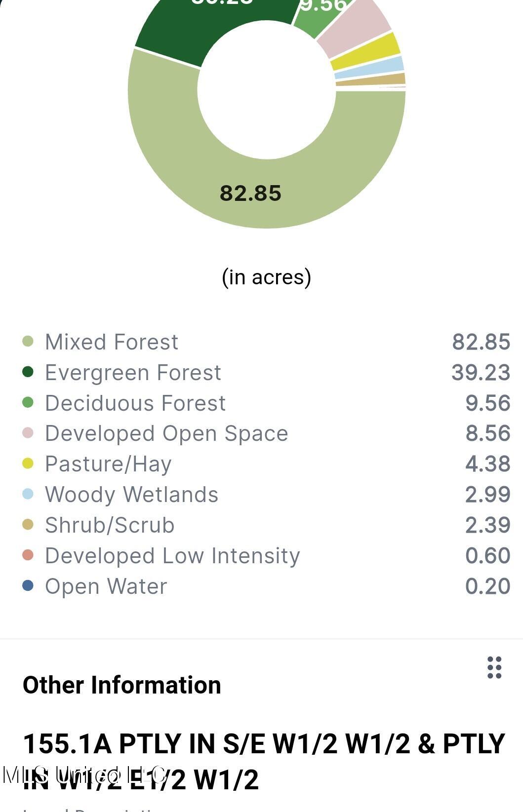
Task: Click the Evergreen Forest legend color dot
Action: pyautogui.click(x=28, y=372)
